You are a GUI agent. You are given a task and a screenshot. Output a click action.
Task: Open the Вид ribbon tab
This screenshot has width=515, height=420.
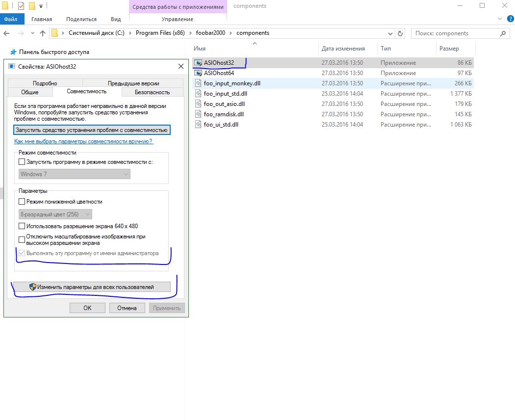116,19
